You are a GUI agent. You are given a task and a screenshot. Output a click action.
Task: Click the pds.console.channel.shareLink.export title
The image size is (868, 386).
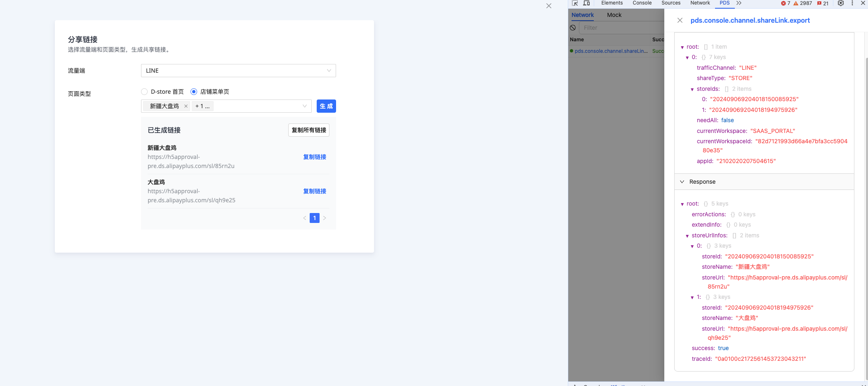tap(750, 20)
